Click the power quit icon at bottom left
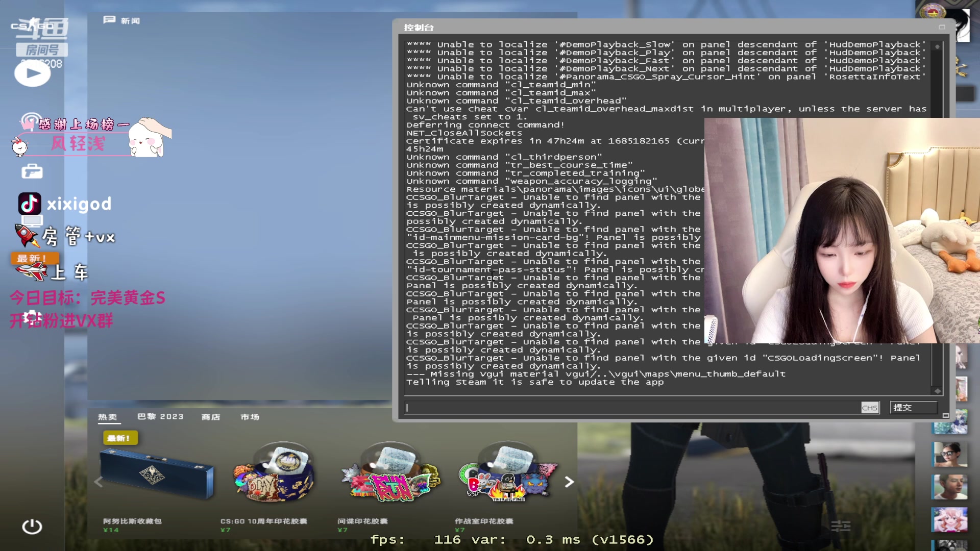 point(32,526)
